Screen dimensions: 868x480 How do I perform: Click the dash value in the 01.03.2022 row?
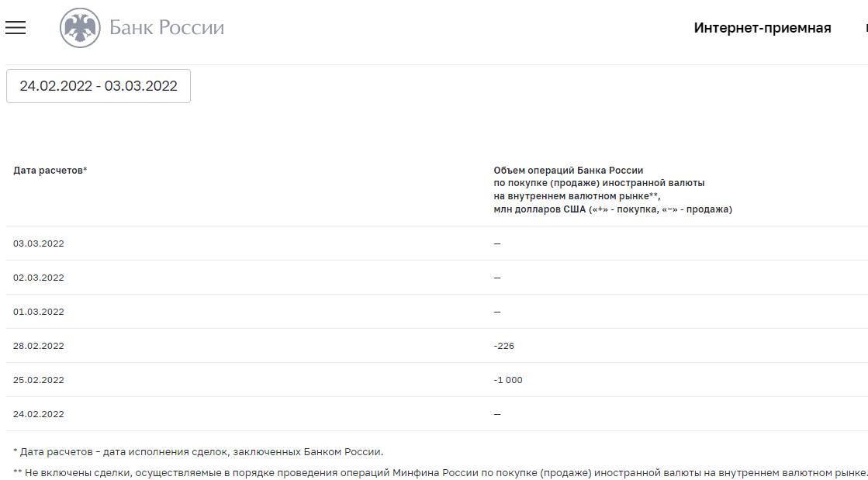point(497,312)
